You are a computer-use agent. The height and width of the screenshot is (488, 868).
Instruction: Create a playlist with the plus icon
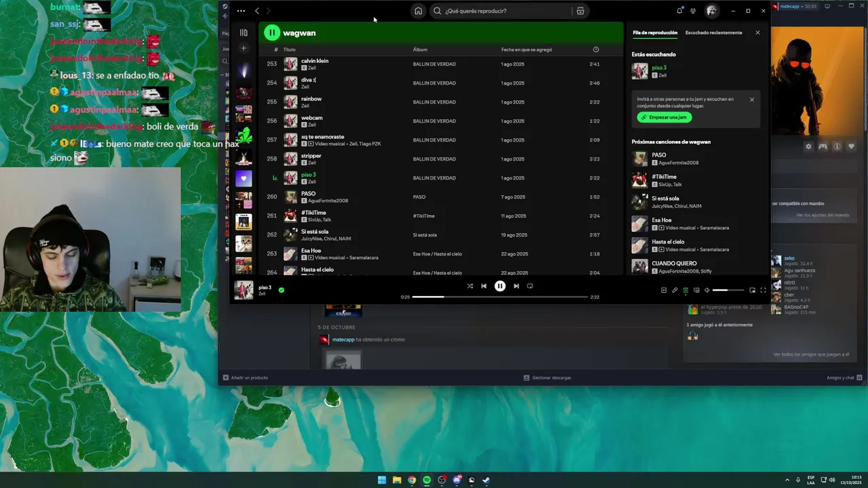243,48
